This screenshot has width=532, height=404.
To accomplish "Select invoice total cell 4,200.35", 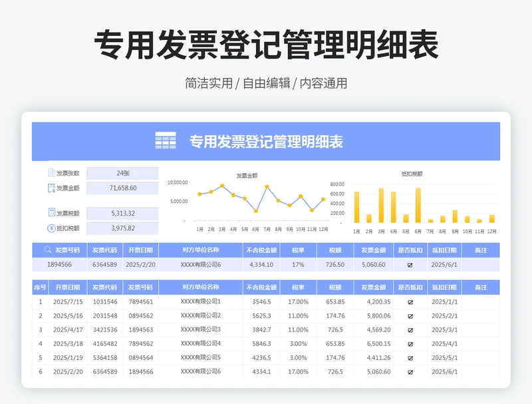I will (373, 302).
